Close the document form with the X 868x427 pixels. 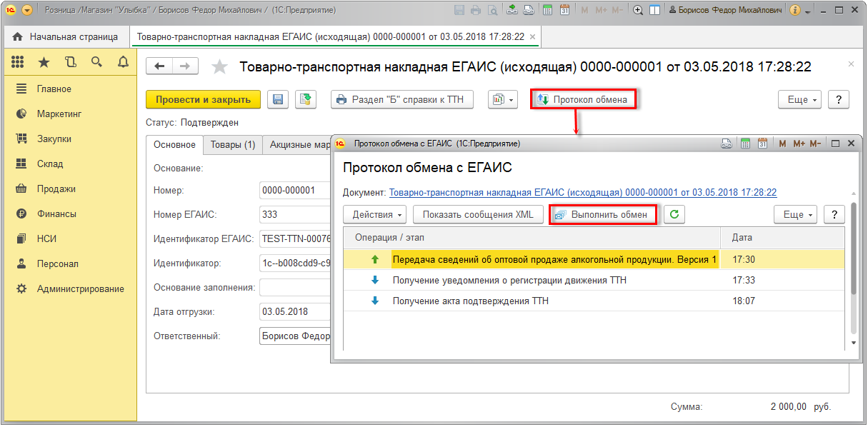(850, 64)
